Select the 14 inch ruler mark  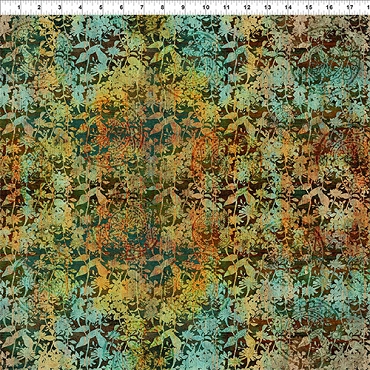[x=288, y=7]
